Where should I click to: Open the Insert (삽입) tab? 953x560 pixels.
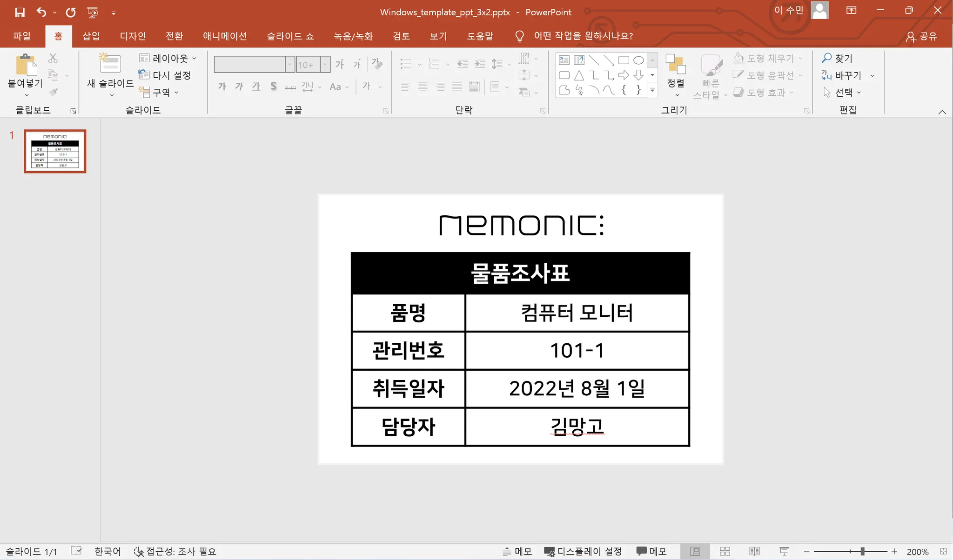click(x=91, y=36)
